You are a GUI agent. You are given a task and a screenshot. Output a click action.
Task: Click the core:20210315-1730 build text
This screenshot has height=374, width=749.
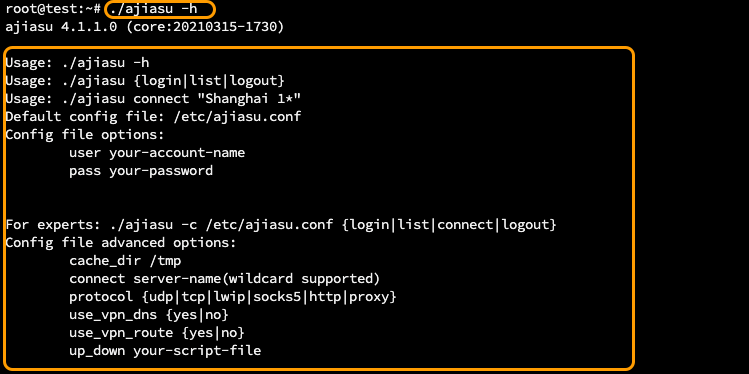coord(205,27)
